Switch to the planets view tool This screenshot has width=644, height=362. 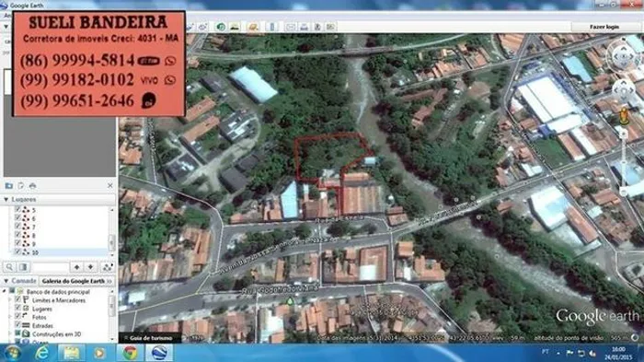(253, 27)
